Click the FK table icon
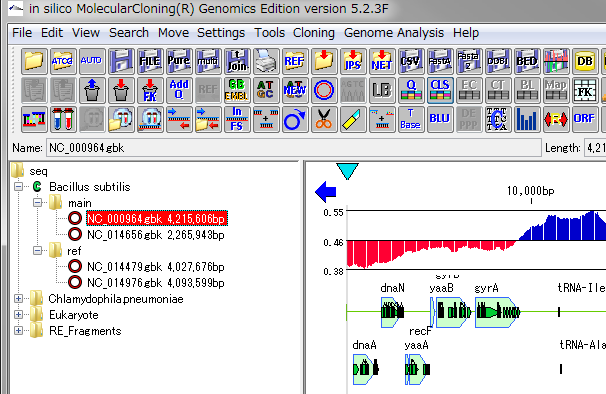This screenshot has height=394, width=606. tap(585, 90)
